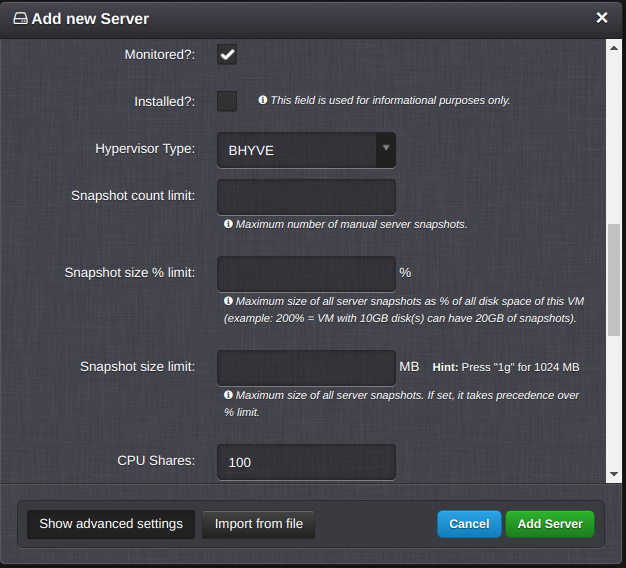The width and height of the screenshot is (626, 568).
Task: Click the 'Snapshot count limit:' label
Action: coord(133,196)
